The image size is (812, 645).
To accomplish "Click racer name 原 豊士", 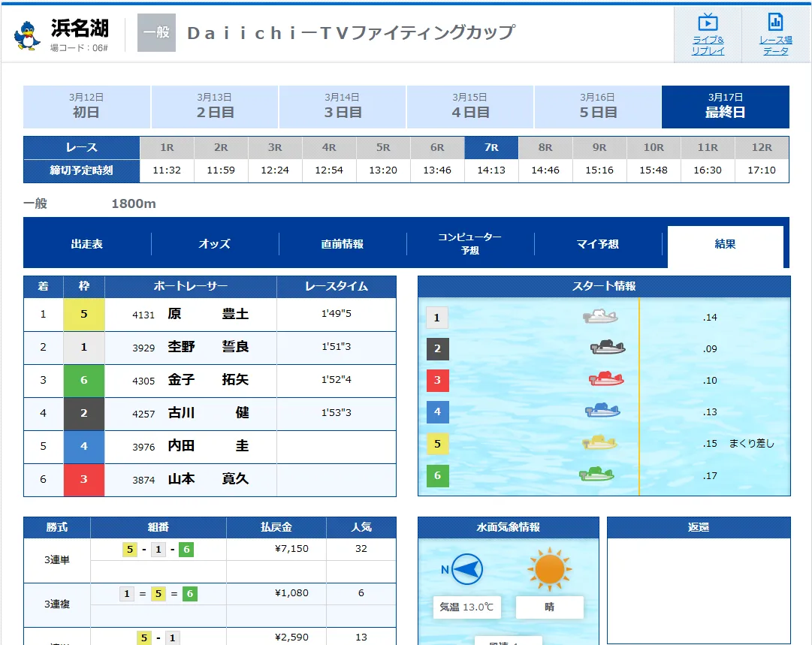I will [x=208, y=315].
